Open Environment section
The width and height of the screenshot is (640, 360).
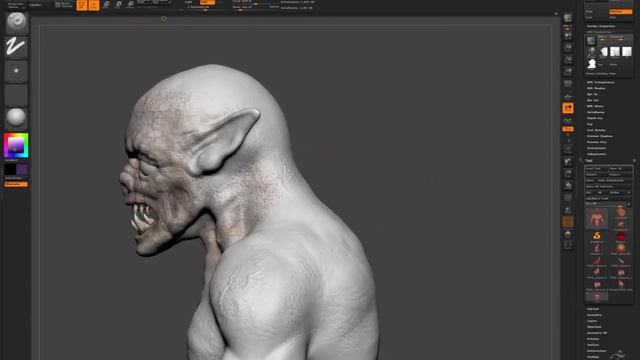596,148
